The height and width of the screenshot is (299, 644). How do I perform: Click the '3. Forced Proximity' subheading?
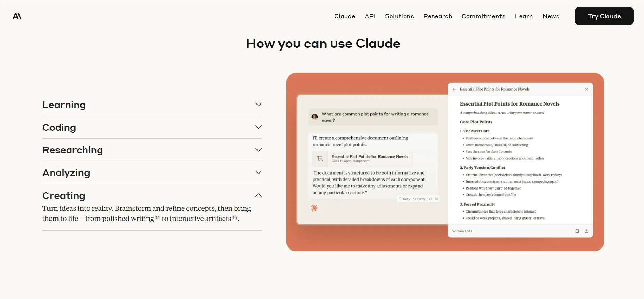click(x=477, y=204)
